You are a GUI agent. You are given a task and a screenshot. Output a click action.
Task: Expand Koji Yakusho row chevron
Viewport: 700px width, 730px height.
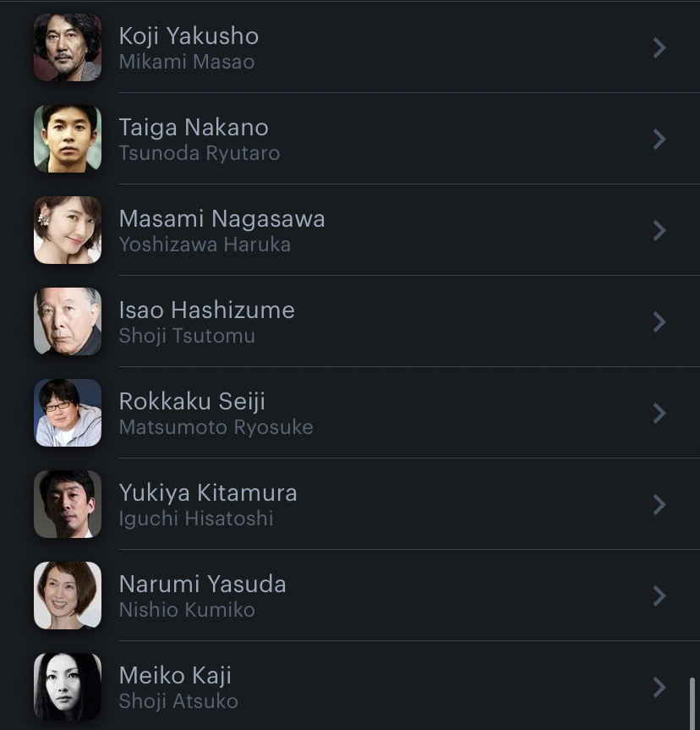click(x=659, y=48)
